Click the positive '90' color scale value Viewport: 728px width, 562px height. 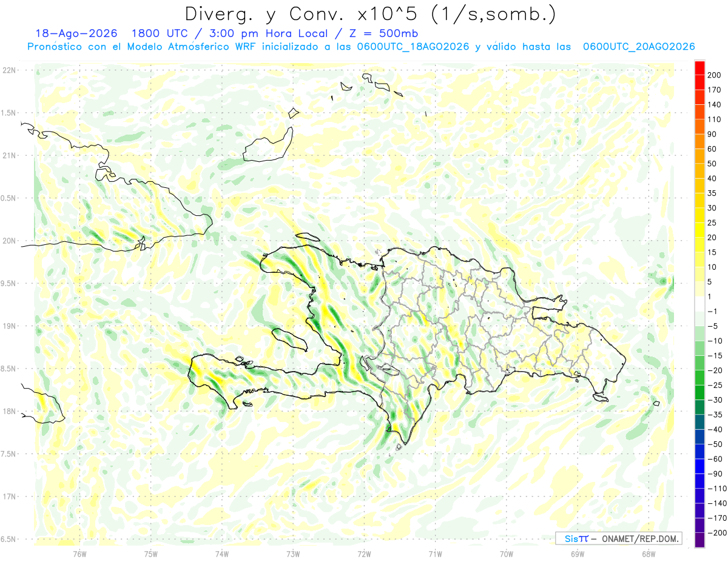[713, 134]
